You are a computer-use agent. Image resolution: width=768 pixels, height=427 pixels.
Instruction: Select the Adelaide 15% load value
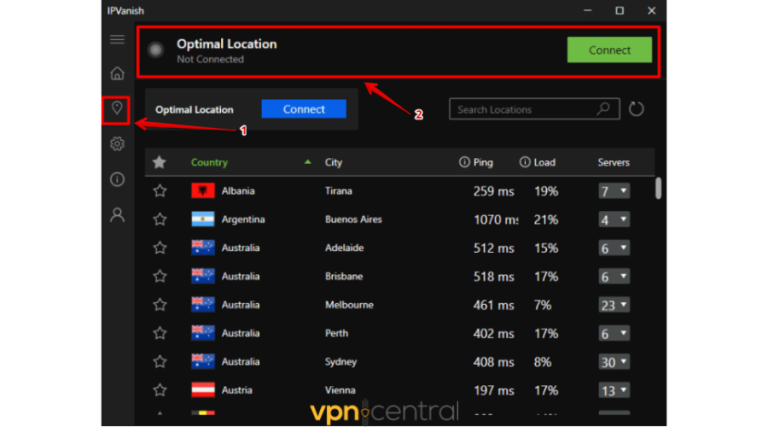click(x=546, y=248)
